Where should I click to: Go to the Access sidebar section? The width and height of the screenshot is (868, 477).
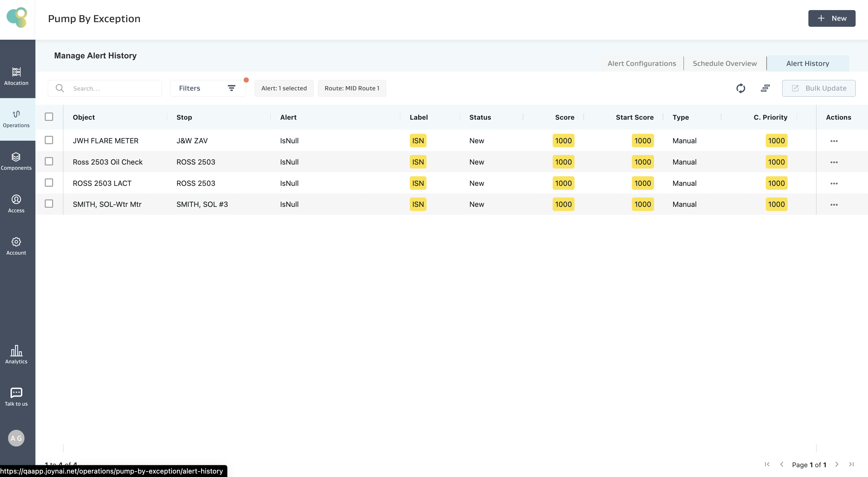[16, 203]
